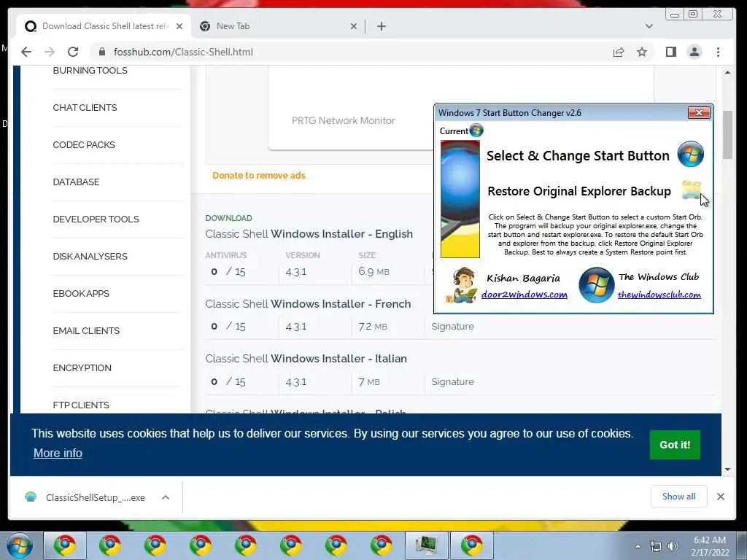Click the scrollbar down arrow
Image resolution: width=747 pixels, height=560 pixels.
pos(727,470)
